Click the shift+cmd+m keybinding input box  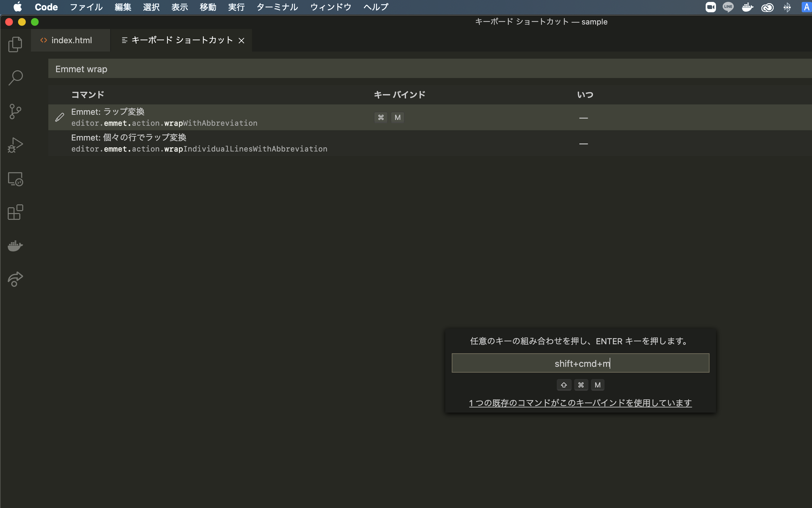[x=580, y=363]
